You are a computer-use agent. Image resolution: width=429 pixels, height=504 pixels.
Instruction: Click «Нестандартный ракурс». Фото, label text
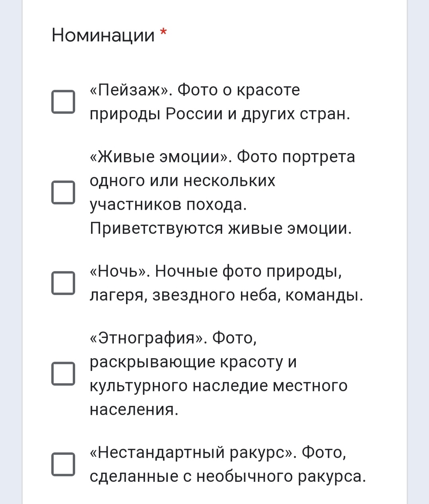pyautogui.click(x=218, y=452)
